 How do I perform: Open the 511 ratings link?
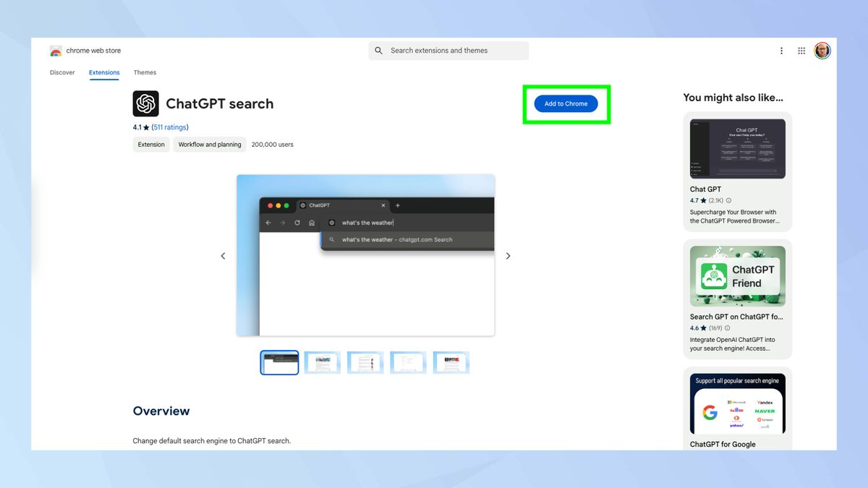170,127
